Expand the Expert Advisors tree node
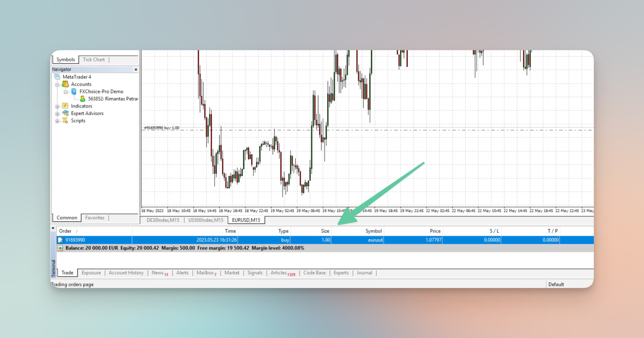 point(57,114)
